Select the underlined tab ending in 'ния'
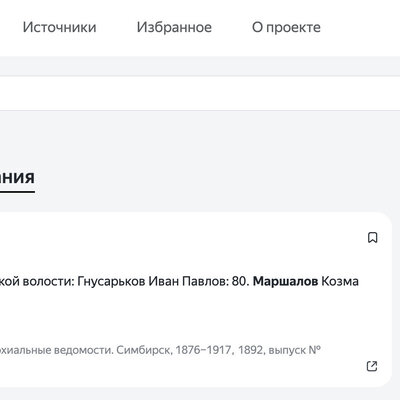 click(17, 177)
